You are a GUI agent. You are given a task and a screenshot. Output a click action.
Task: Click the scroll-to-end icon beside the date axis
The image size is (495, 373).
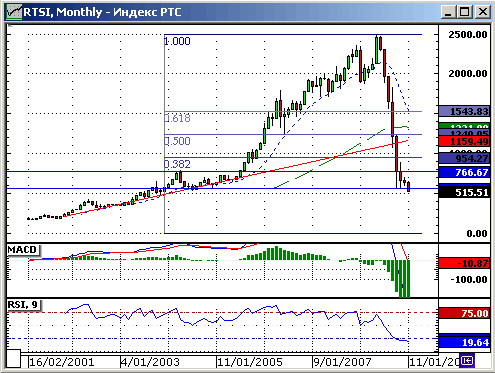[x=467, y=361]
